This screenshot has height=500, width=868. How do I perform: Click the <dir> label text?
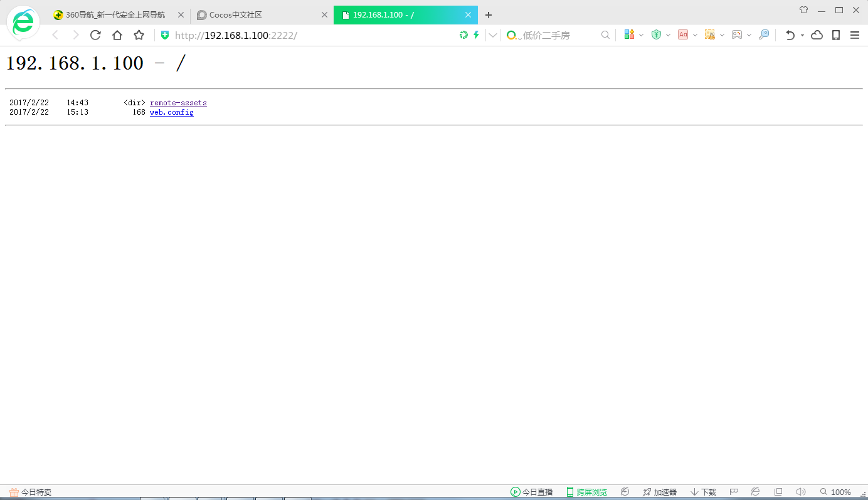[135, 103]
